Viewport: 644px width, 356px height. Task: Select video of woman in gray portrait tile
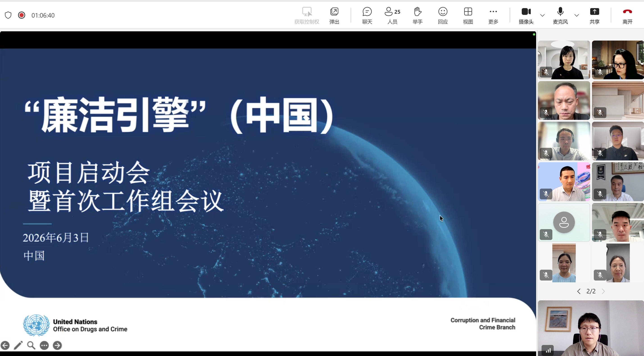click(618, 263)
